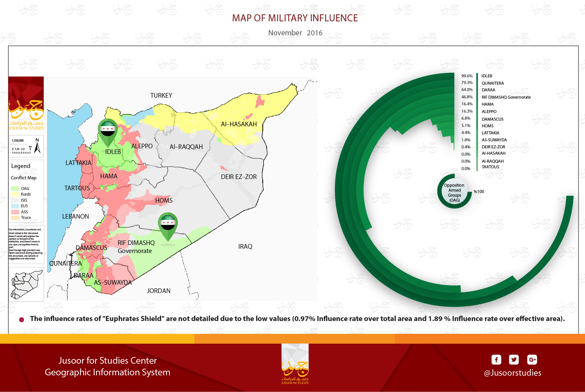This screenshot has width=585, height=392.
Task: Click the Jusoor logo in the footer center
Action: tap(295, 364)
